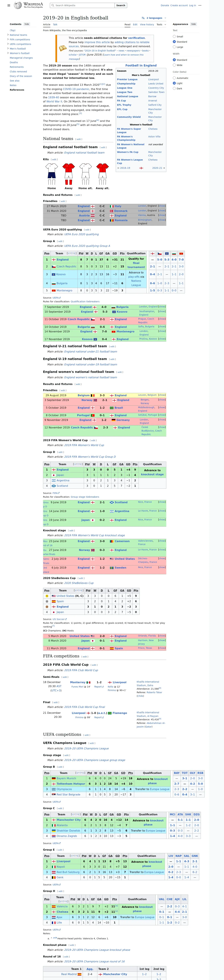The width and height of the screenshot is (224, 980).
Task: Select the Small text size option
Action: (x=174, y=37)
